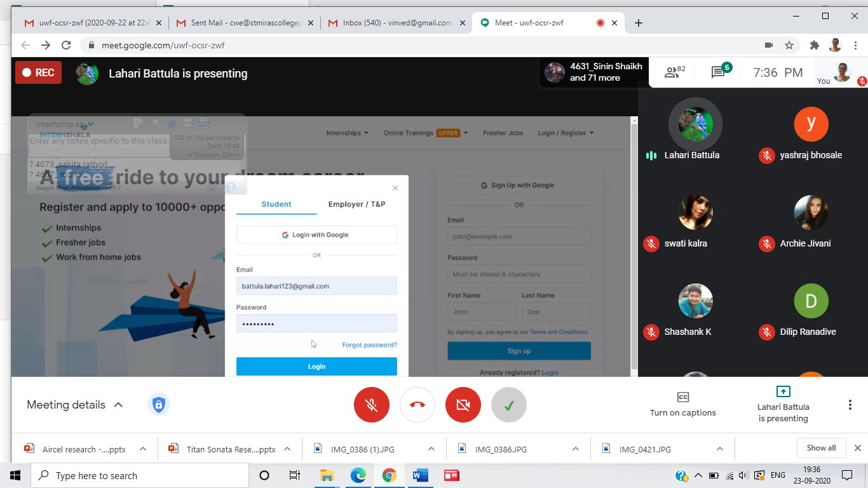Toggle the camera on/off button
Image resolution: width=868 pixels, height=488 pixels.
(x=463, y=405)
